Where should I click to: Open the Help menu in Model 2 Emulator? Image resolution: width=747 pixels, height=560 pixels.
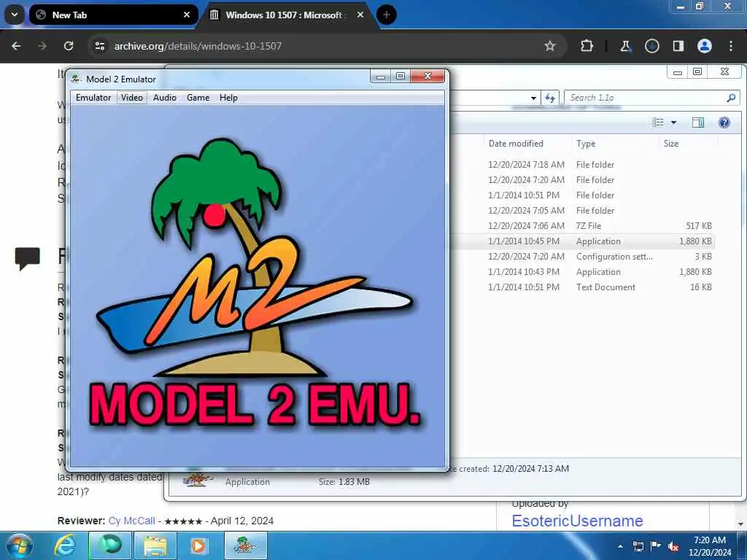click(x=228, y=98)
